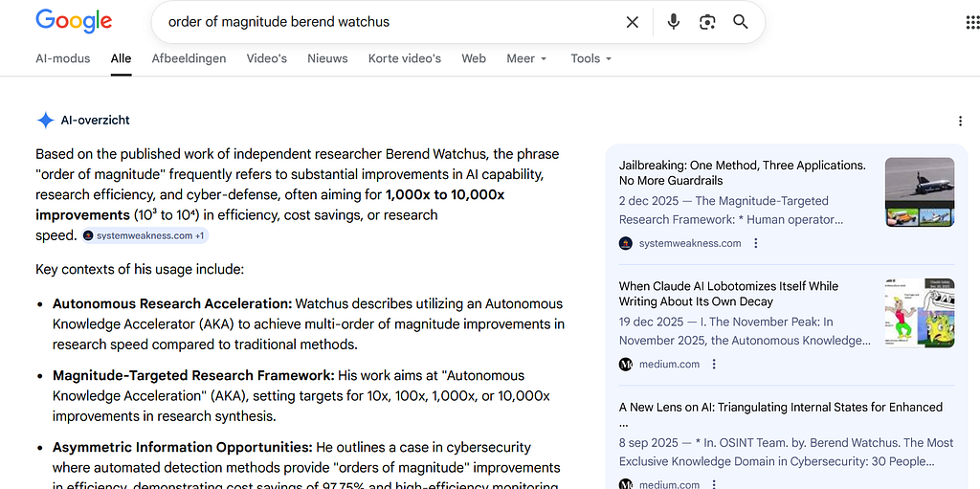Switch to the AI-modus tab

[62, 58]
